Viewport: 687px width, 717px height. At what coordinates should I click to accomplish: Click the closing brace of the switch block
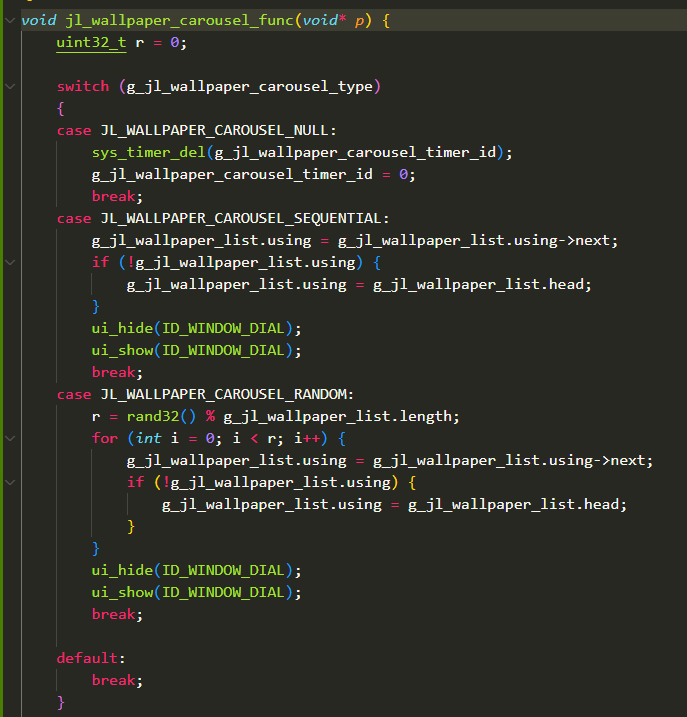(61, 702)
